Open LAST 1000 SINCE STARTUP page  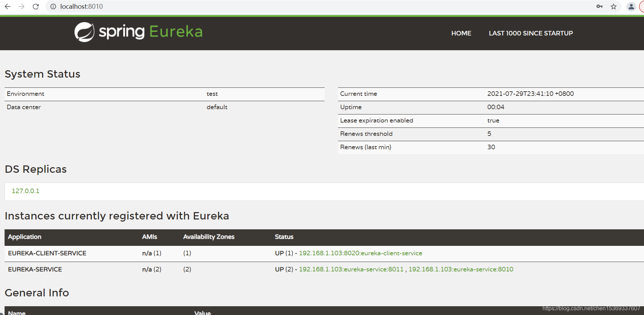(x=531, y=33)
